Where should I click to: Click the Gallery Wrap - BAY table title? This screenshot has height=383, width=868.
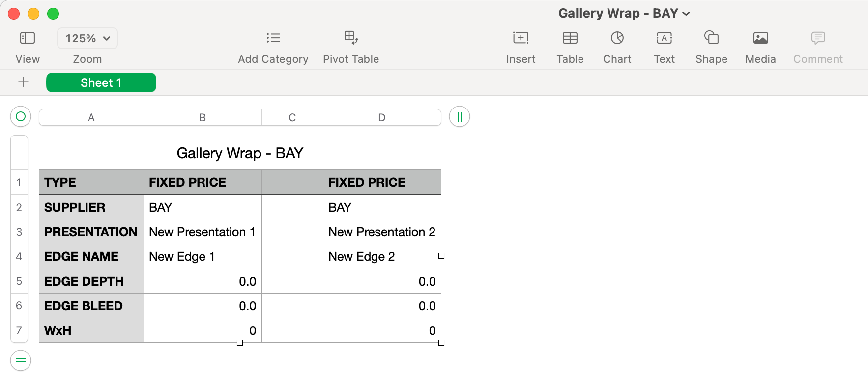tap(240, 153)
